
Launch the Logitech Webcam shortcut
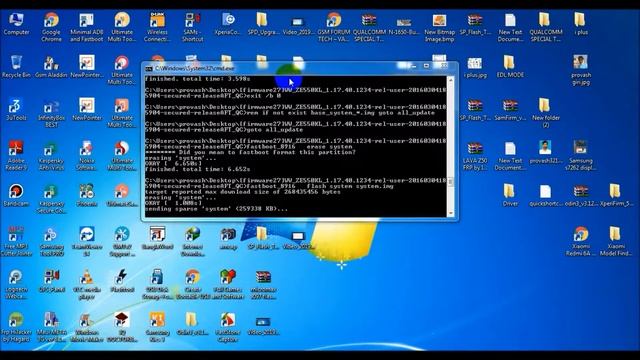click(16, 284)
